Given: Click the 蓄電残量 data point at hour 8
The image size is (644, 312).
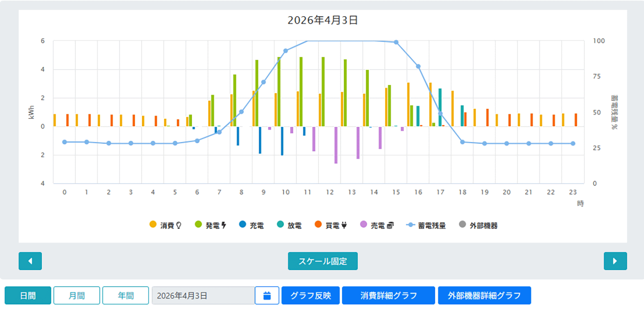Looking at the screenshot, I should [241, 112].
